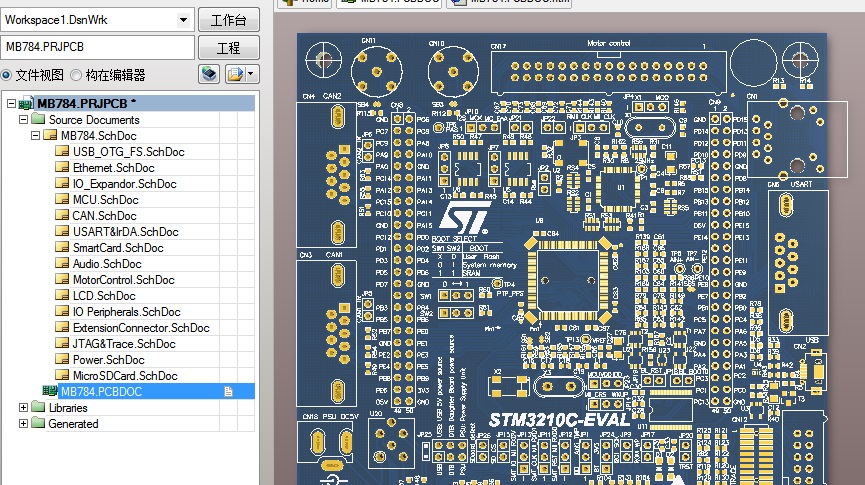Viewport: 865px width, 485px height.
Task: Click the USB_OTG_FS.SchDoc sheet icon
Action: pos(62,151)
